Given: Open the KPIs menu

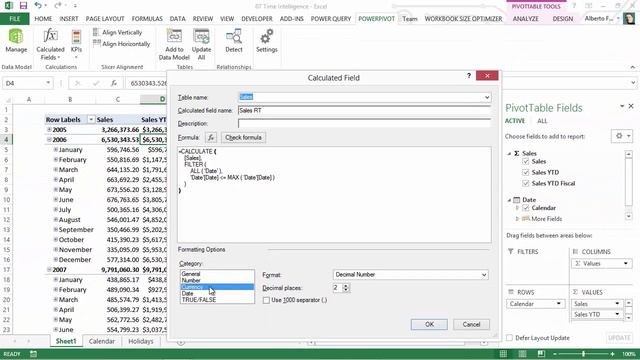Looking at the screenshot, I should click(x=76, y=44).
